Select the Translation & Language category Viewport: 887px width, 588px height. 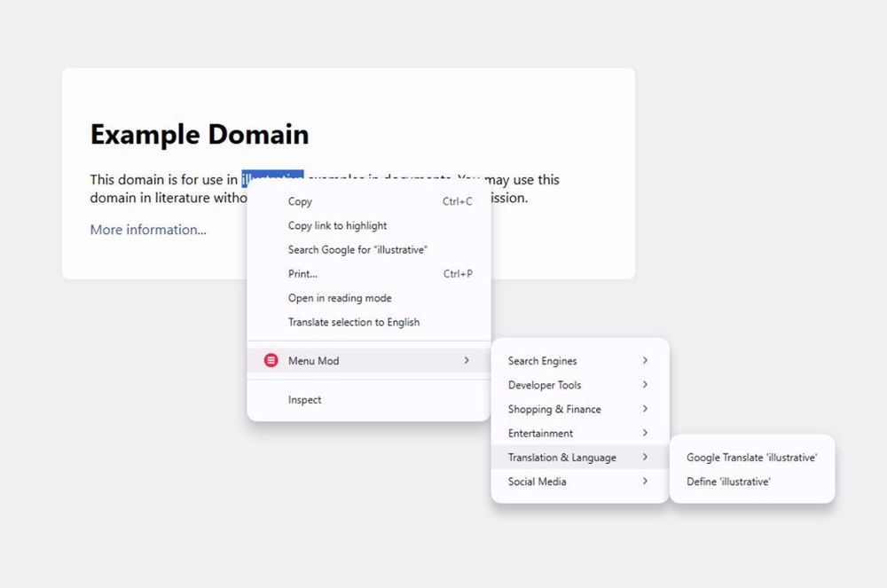(x=580, y=458)
